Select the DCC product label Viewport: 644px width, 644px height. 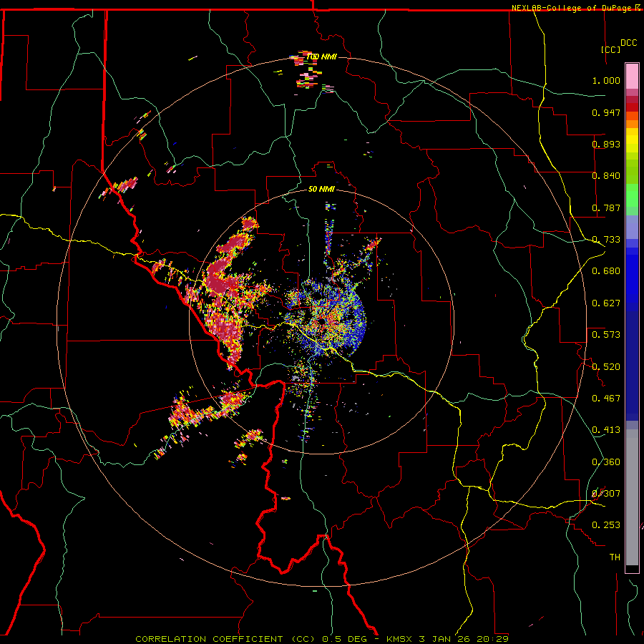[628, 43]
